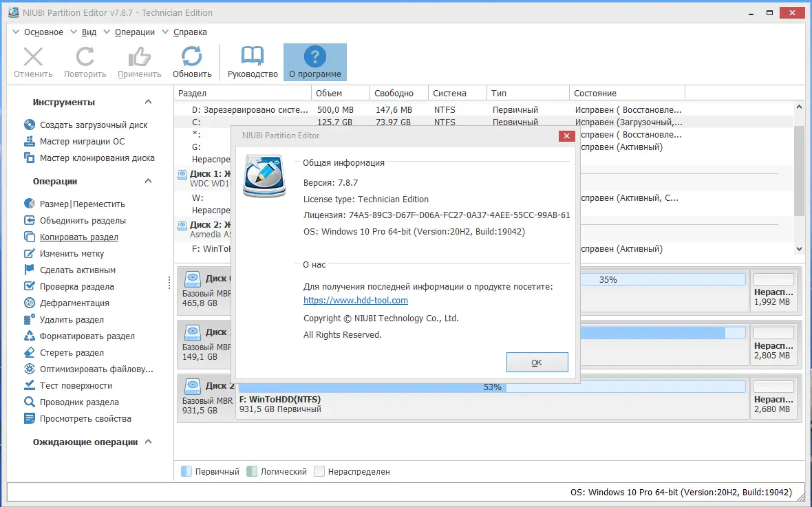
Task: Click the 931,5 GB Первичный partition label
Action: (x=280, y=409)
